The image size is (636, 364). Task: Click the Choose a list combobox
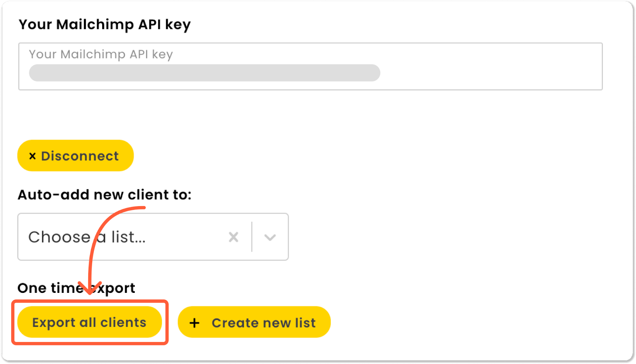(x=119, y=237)
